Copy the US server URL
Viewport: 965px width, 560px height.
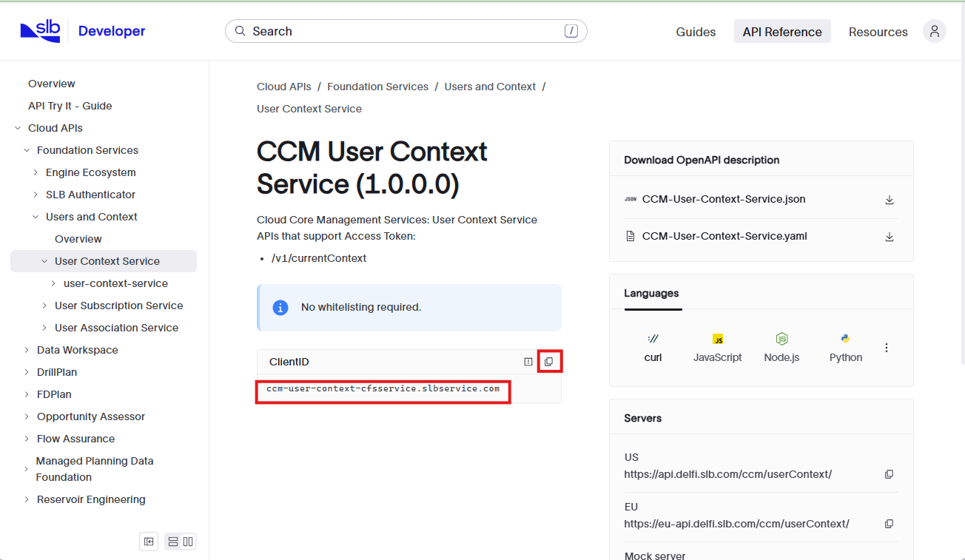889,474
